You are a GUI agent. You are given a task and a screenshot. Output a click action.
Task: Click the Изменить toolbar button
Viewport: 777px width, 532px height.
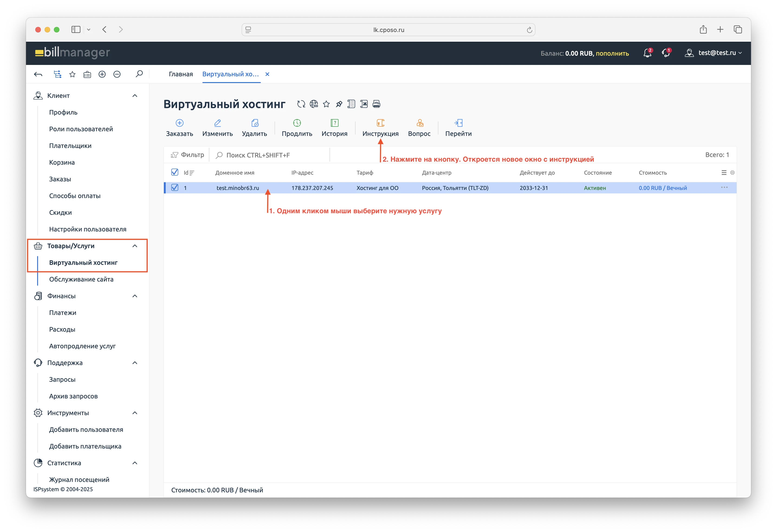[217, 128]
